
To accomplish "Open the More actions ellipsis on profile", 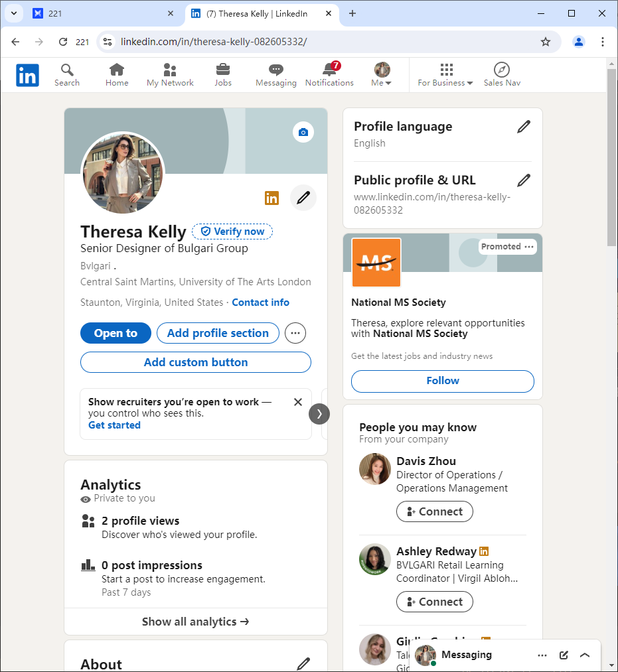I will coord(295,333).
